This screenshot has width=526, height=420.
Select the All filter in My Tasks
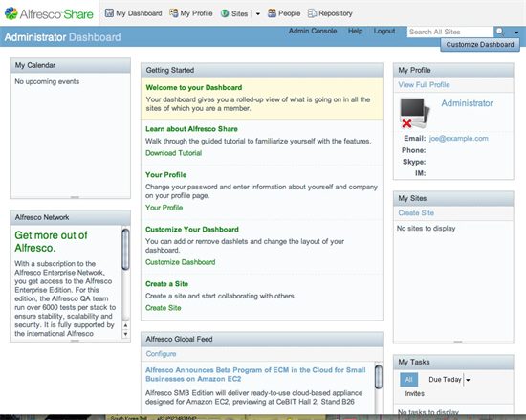(408, 380)
